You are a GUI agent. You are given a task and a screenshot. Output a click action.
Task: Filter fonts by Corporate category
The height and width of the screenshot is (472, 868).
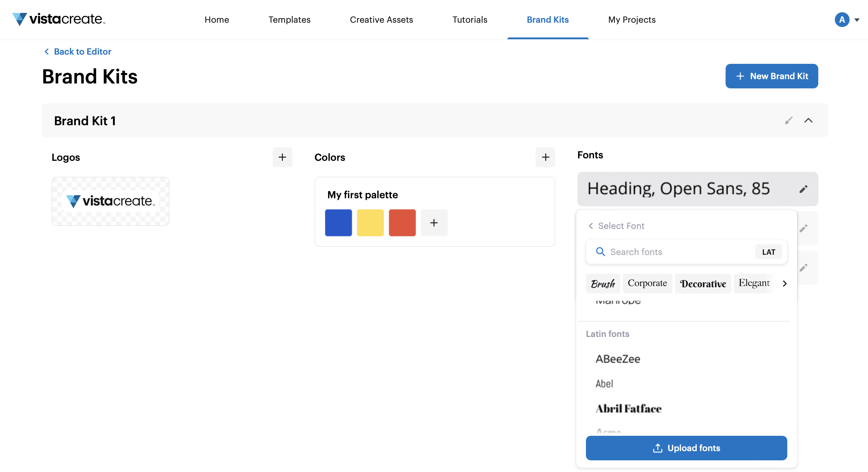point(647,283)
